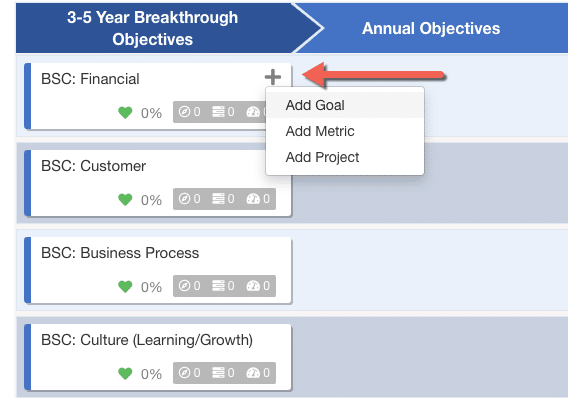The width and height of the screenshot is (568, 404).
Task: Open the BSC: Business Process objective
Action: pyautogui.click(x=120, y=253)
